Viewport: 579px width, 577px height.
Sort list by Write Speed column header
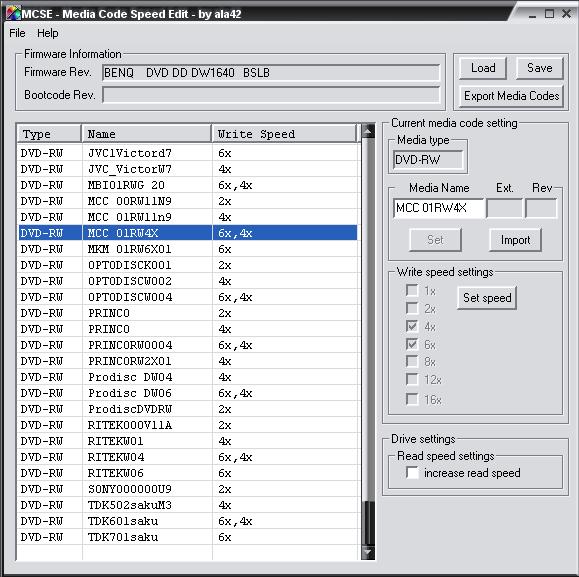[x=284, y=134]
